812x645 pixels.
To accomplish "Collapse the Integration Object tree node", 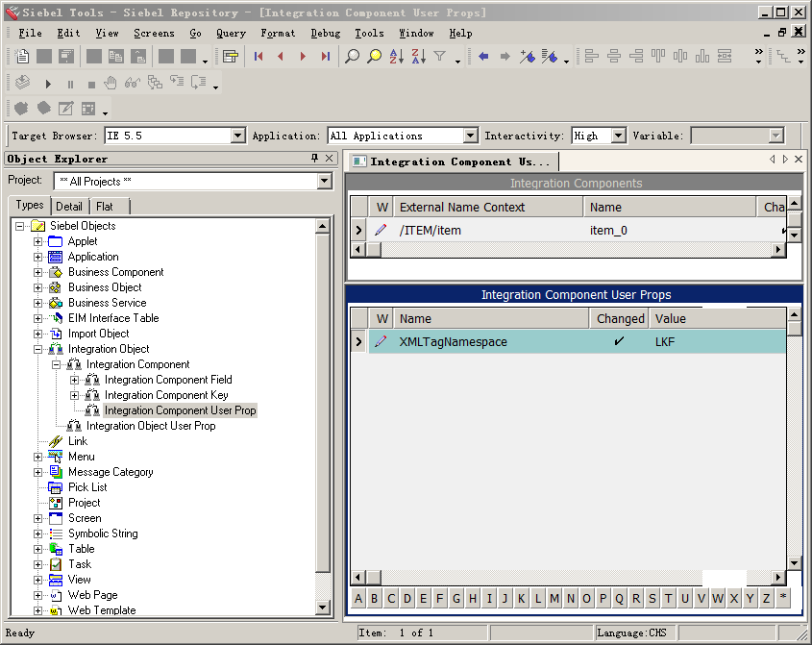I will point(37,349).
